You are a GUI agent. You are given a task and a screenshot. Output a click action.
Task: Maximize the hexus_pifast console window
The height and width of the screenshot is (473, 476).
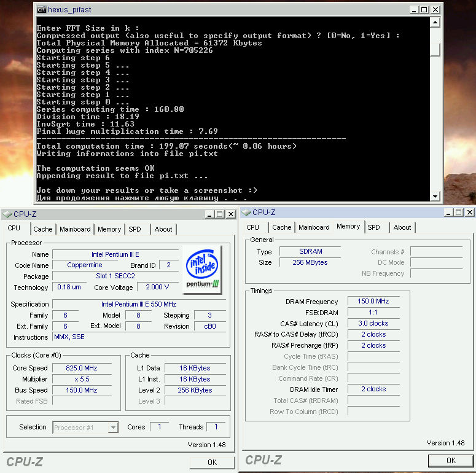tap(424, 10)
